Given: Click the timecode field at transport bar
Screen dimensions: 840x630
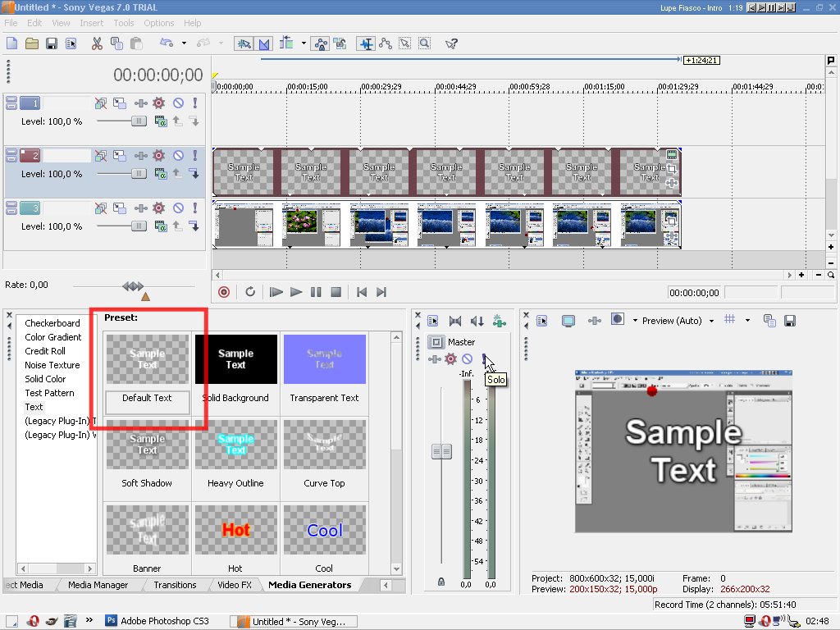Looking at the screenshot, I should (x=694, y=293).
